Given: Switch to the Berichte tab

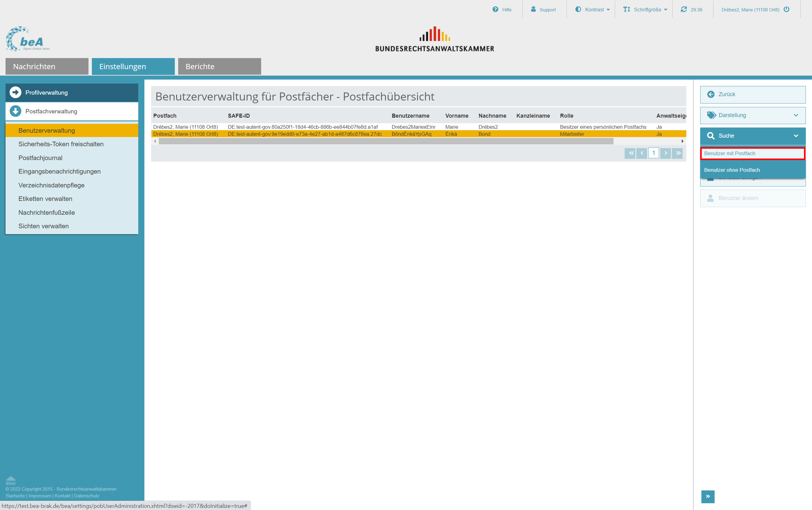Looking at the screenshot, I should 219,66.
